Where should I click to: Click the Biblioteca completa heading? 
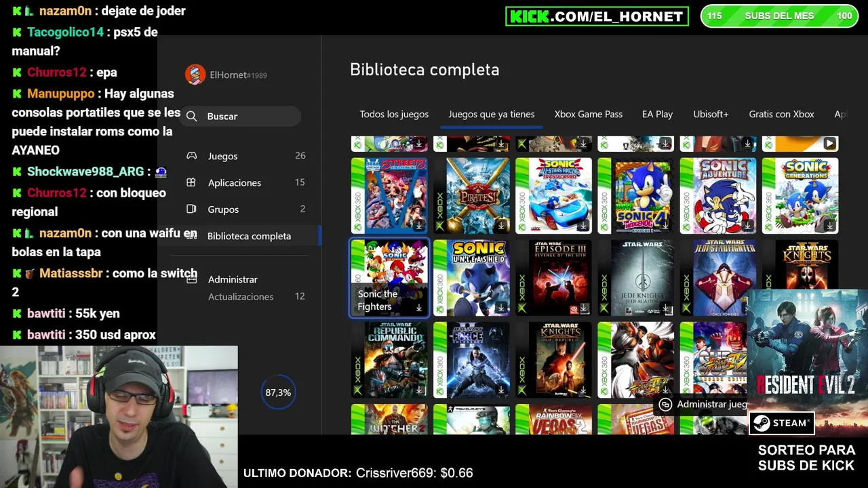coord(425,70)
